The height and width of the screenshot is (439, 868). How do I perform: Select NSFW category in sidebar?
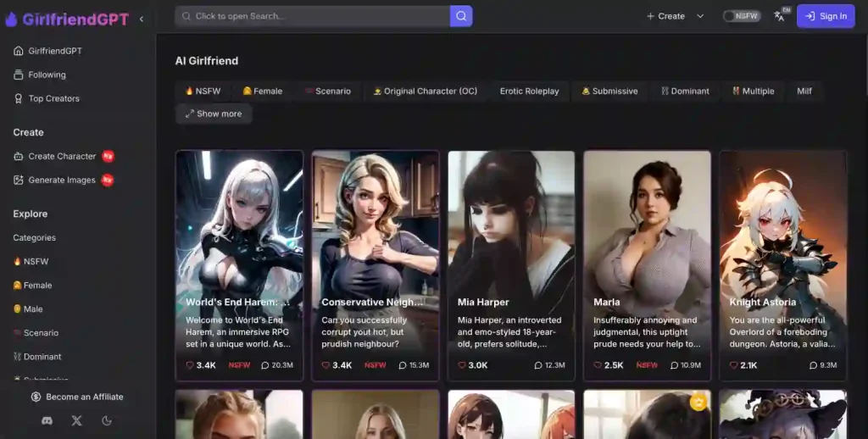pyautogui.click(x=31, y=261)
